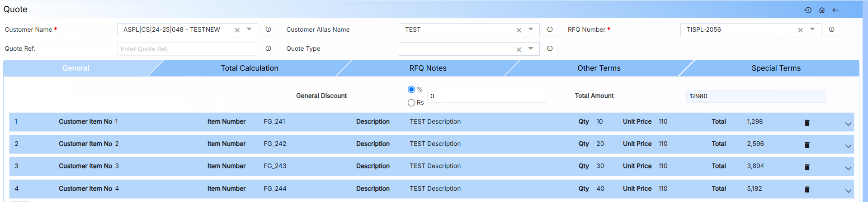Remove item 4 via its trash icon
The width and height of the screenshot is (868, 202).
(x=807, y=189)
